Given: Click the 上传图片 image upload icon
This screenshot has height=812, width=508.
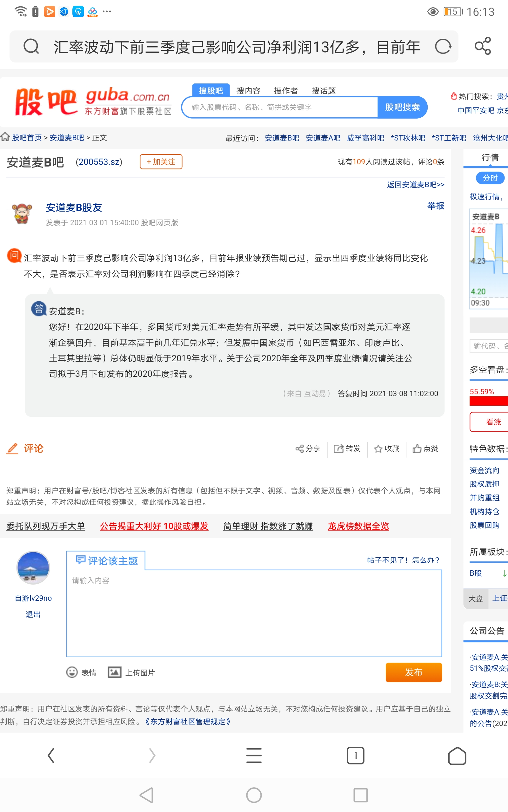Looking at the screenshot, I should (114, 672).
